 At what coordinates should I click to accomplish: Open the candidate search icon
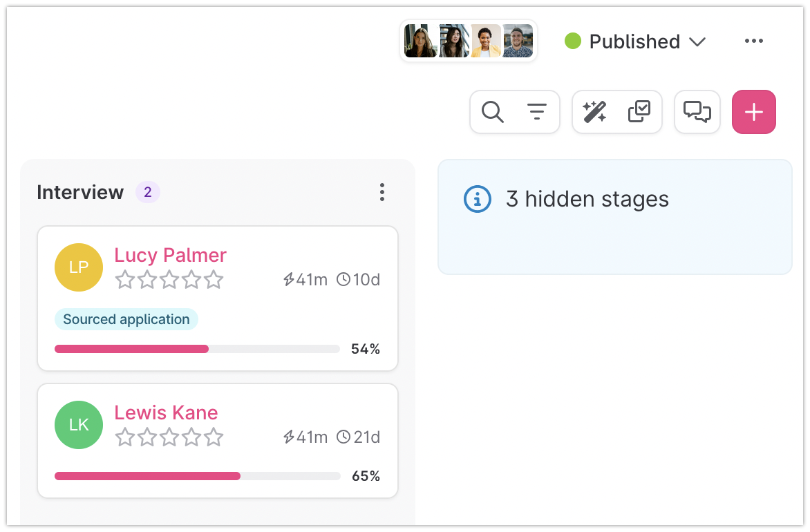pos(492,112)
